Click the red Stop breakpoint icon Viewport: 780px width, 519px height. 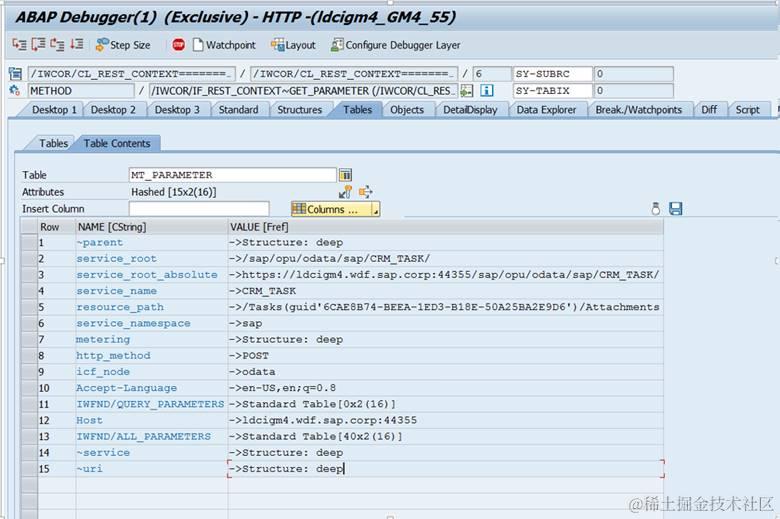coord(179,45)
